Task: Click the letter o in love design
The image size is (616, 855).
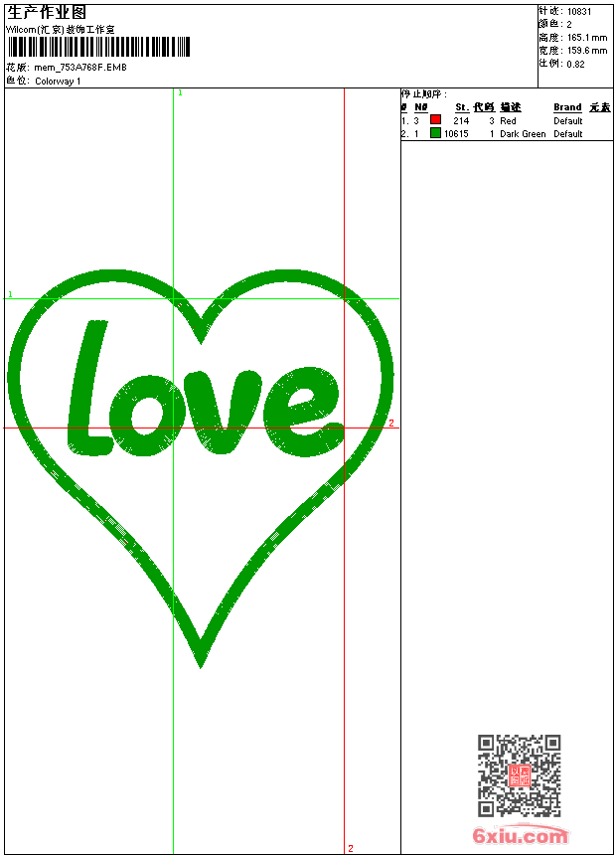Action: coord(145,415)
